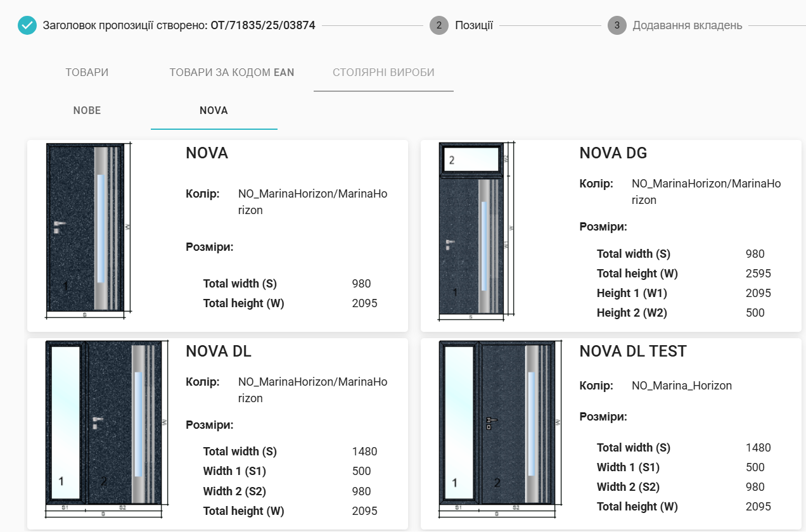Open the ТОВАРИ tab
This screenshot has width=806, height=532.
pyautogui.click(x=87, y=72)
